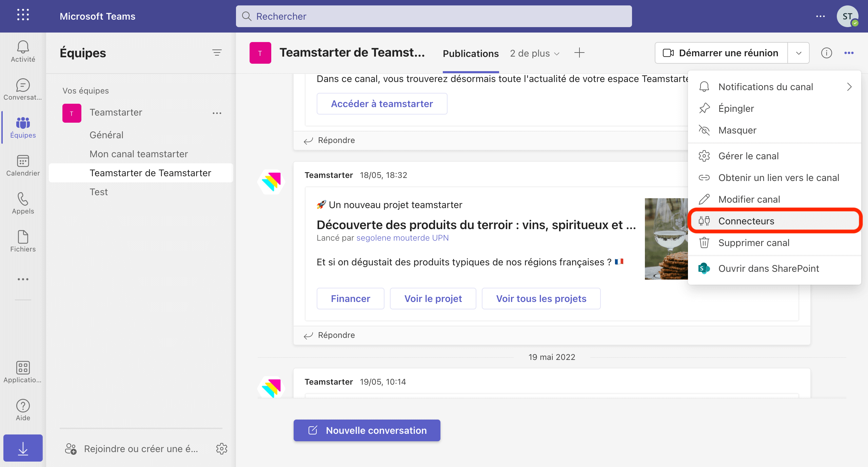
Task: Select Teamstarter de Teamstarter channel
Action: click(141, 173)
